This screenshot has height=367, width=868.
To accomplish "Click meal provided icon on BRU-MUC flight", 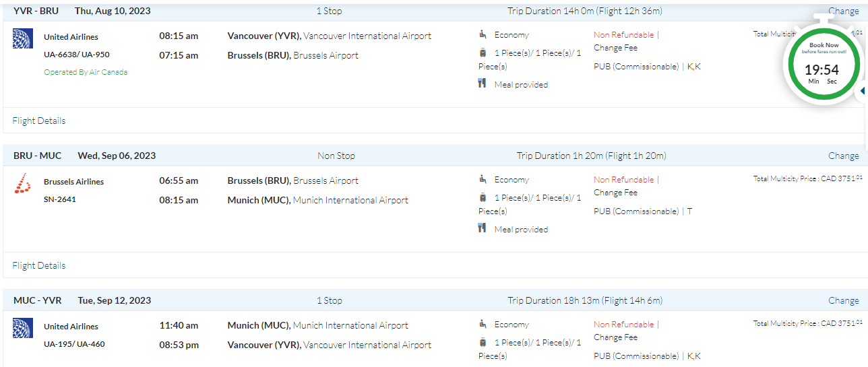I will click(483, 228).
